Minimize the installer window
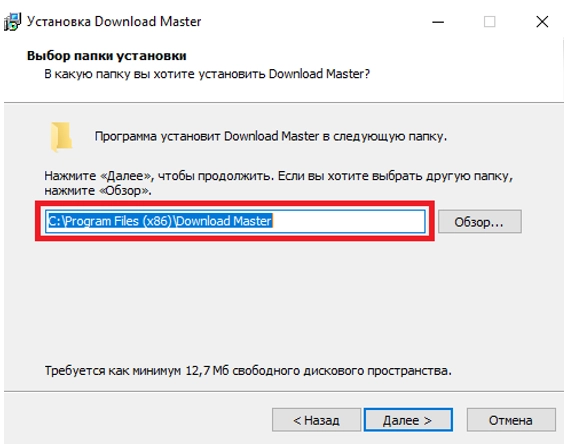 point(438,22)
